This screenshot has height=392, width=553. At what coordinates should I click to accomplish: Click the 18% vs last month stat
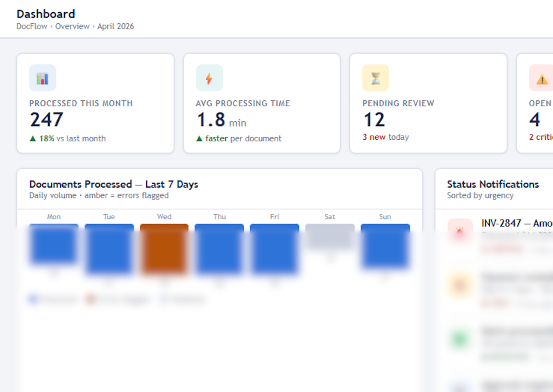pyautogui.click(x=68, y=138)
